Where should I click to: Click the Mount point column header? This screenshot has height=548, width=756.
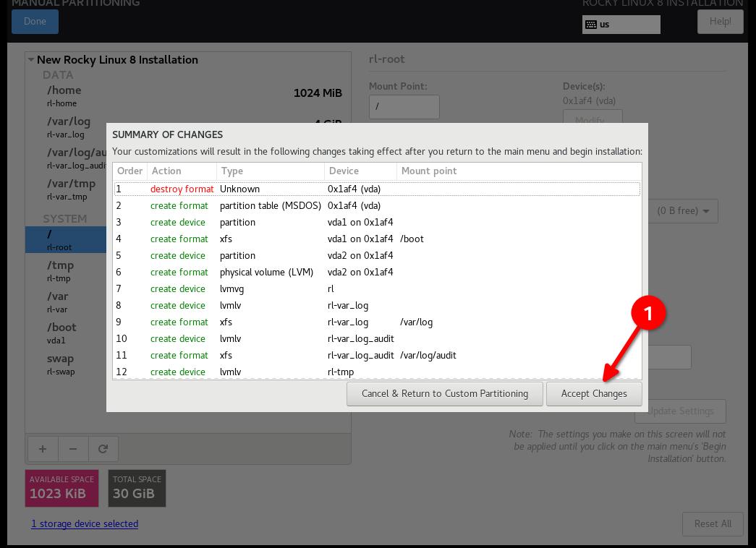(x=429, y=171)
